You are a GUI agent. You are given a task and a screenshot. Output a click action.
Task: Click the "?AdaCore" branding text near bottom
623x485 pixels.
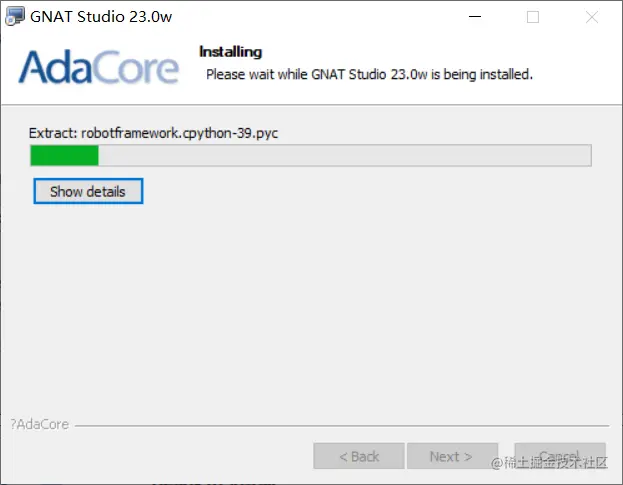(39, 424)
